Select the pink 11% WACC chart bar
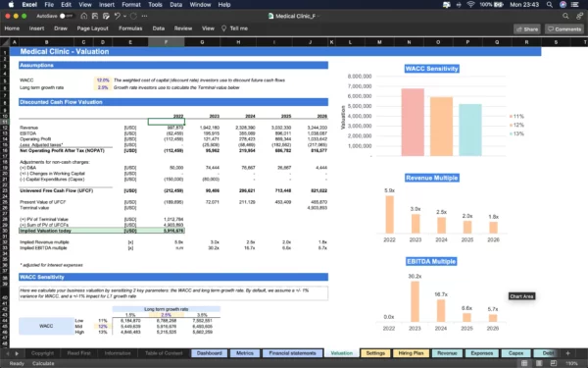This screenshot has width=588, height=368. point(413,122)
